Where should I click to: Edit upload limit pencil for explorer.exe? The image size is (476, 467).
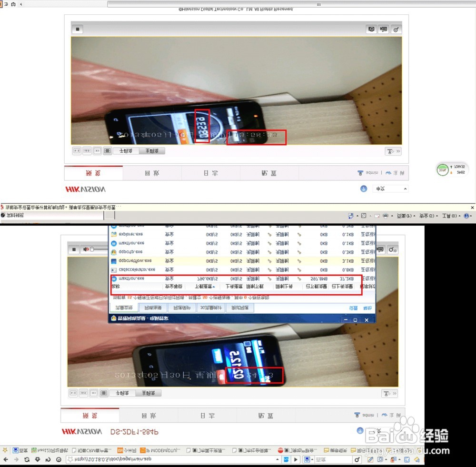point(299,234)
